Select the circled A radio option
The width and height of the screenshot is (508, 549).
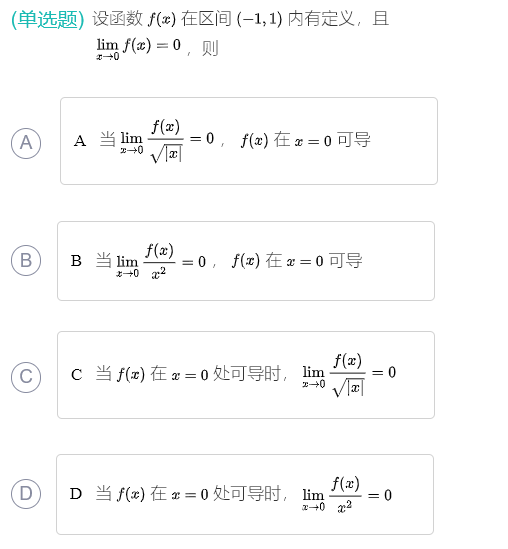click(x=26, y=143)
